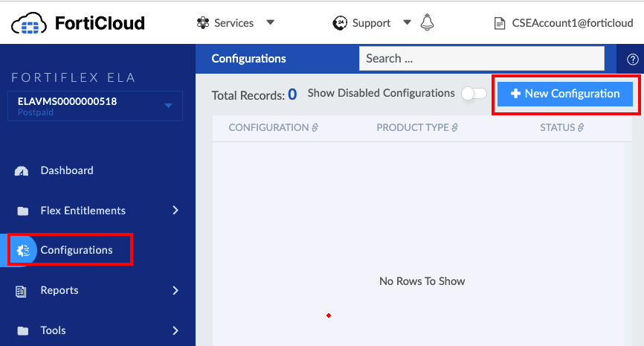This screenshot has height=346, width=644.
Task: Open the Dashboard menu item
Action: coord(67,170)
